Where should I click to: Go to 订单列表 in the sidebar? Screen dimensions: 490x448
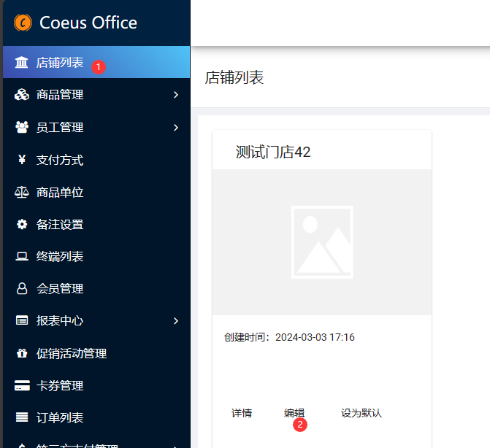60,417
